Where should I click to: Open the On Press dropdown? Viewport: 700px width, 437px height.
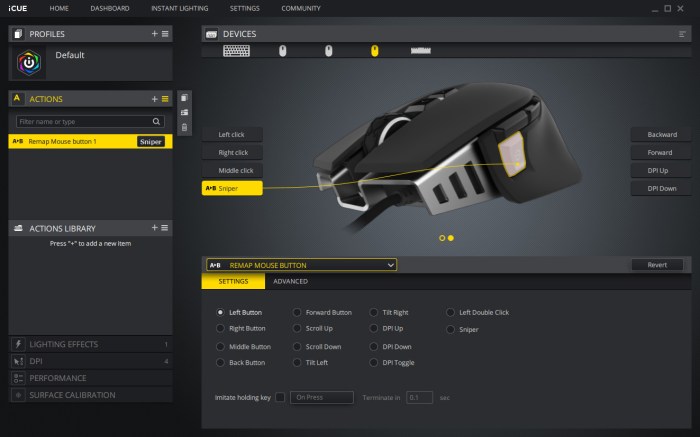322,397
